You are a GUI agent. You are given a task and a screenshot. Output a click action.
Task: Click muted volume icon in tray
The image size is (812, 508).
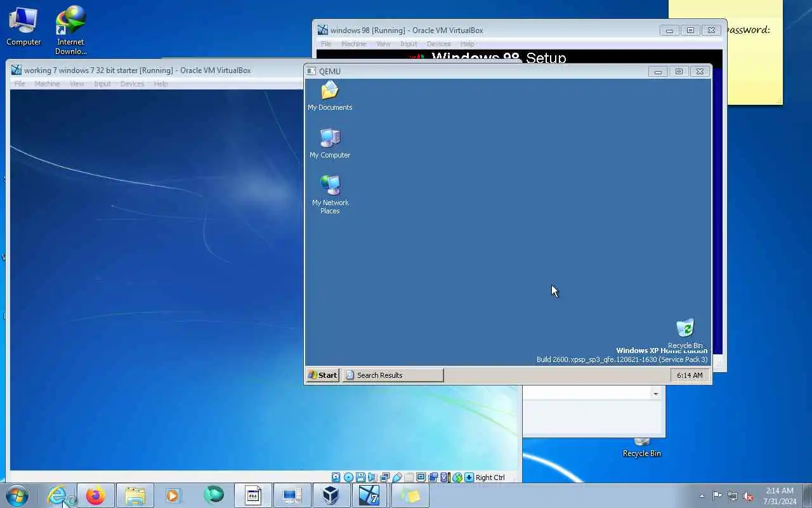click(x=749, y=496)
